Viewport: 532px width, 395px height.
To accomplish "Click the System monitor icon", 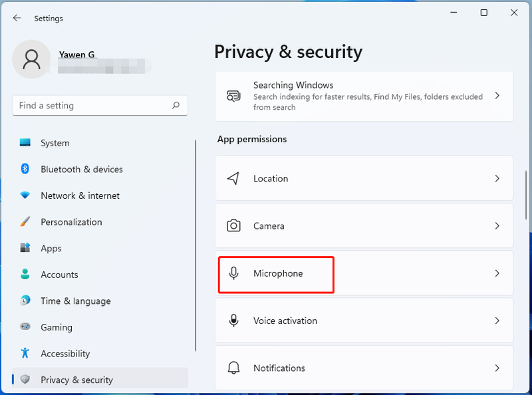I will (25, 142).
